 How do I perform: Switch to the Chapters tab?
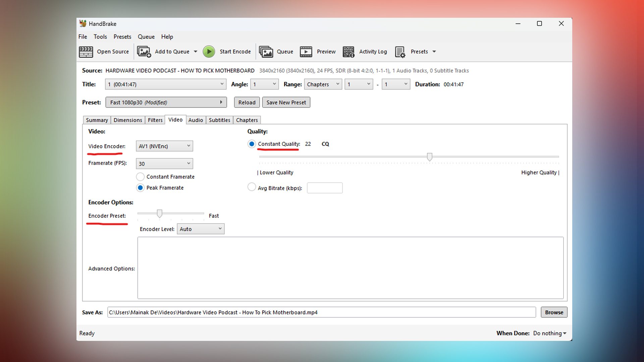click(x=247, y=120)
